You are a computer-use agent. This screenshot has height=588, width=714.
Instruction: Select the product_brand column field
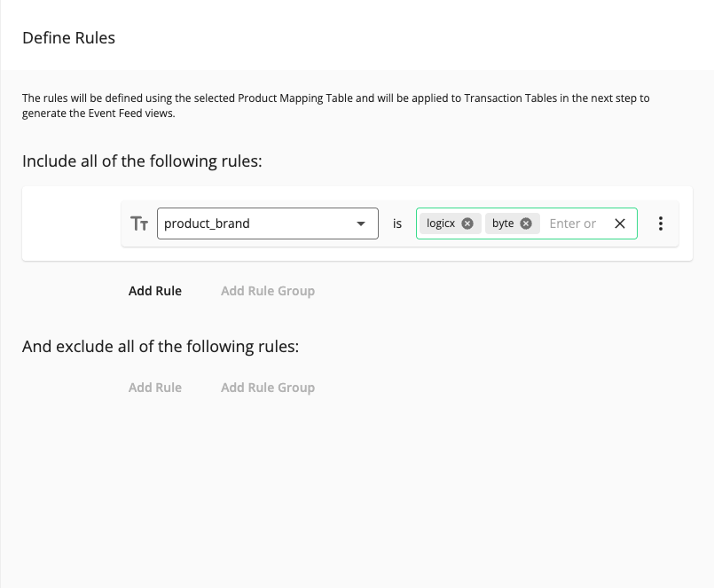tap(257, 223)
